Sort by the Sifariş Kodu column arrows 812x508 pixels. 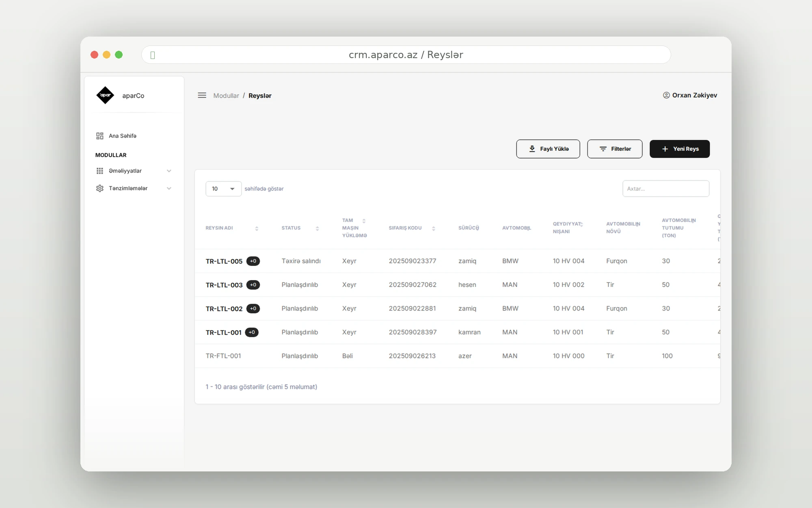coord(434,228)
